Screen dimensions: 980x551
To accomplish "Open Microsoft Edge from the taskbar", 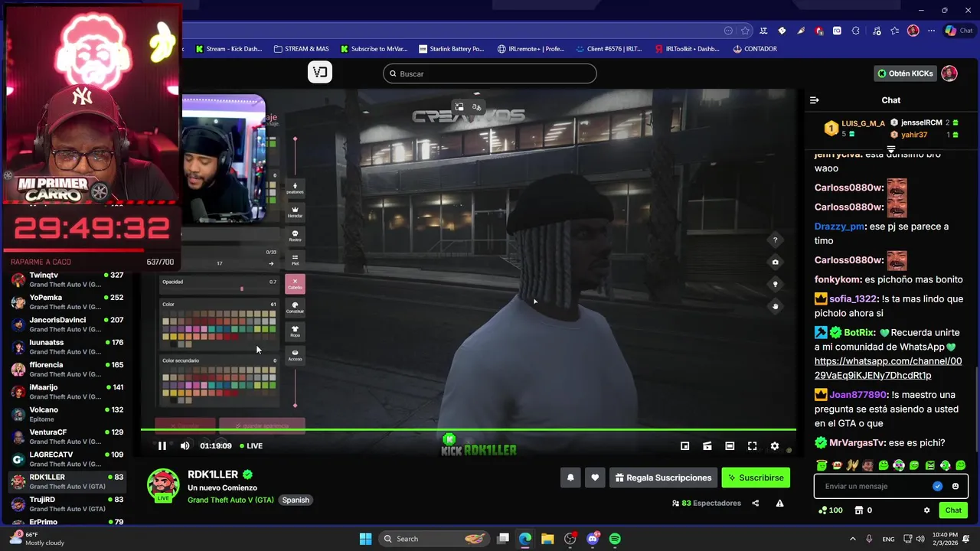I will (525, 539).
